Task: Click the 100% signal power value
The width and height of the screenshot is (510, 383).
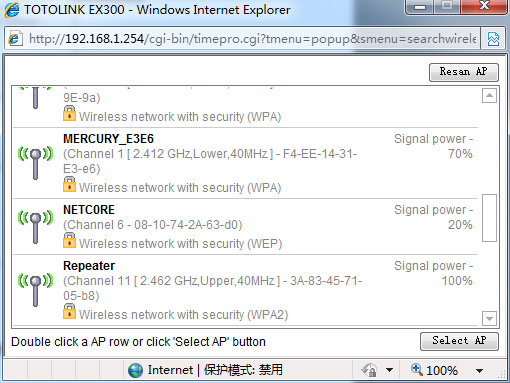Action: [457, 281]
